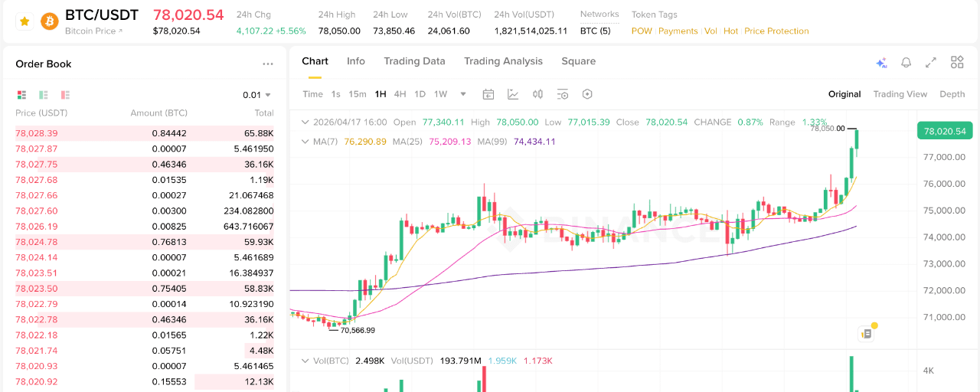Select ask price 78,024.78 row
980x392 pixels.
145,242
